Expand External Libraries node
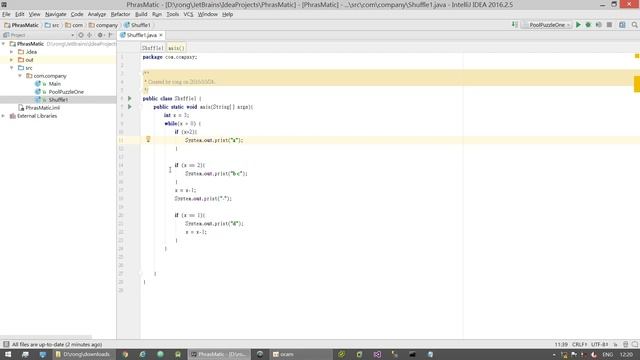The height and width of the screenshot is (360, 640). 4,116
